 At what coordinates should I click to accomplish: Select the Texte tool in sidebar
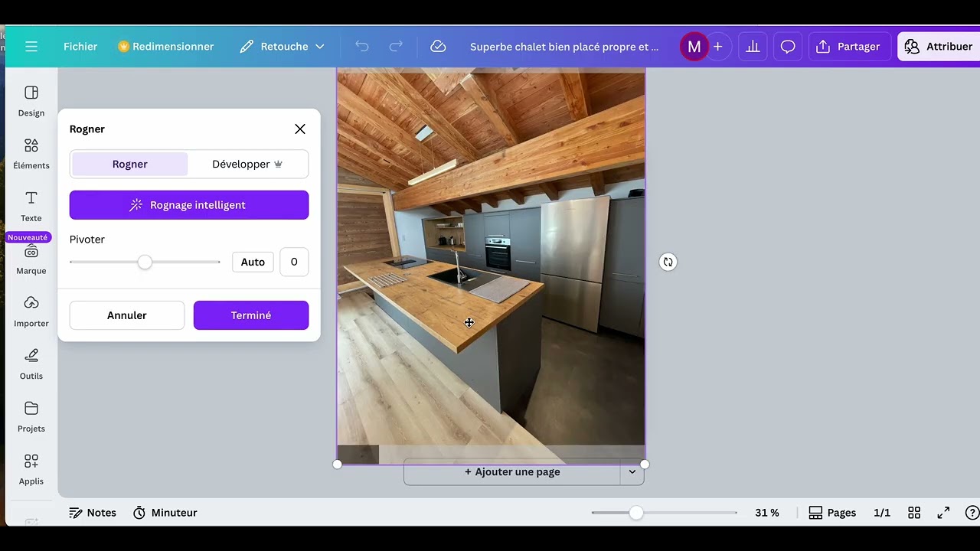(x=31, y=207)
